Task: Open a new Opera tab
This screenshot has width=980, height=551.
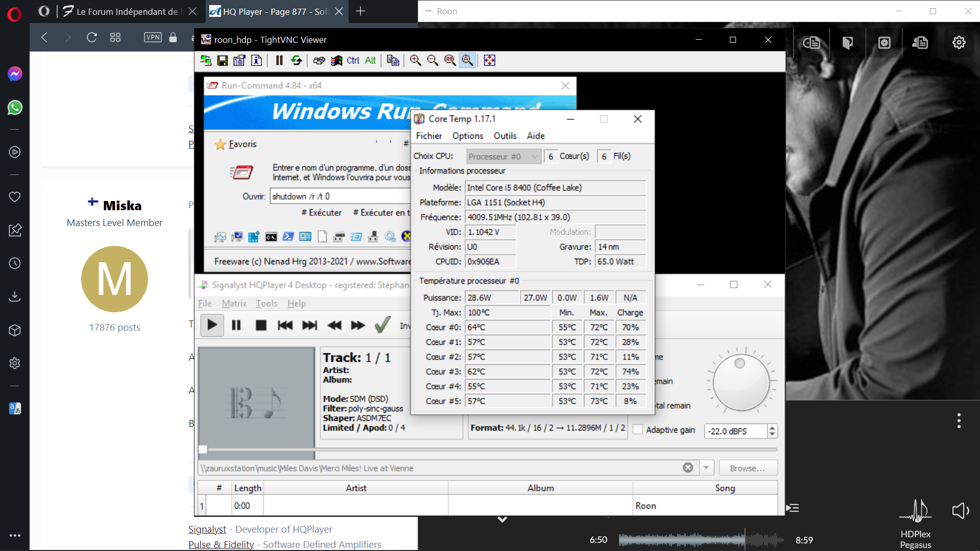Action: [360, 11]
